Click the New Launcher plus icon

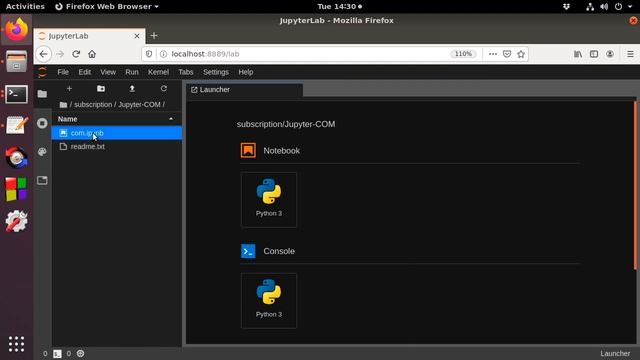(x=69, y=89)
